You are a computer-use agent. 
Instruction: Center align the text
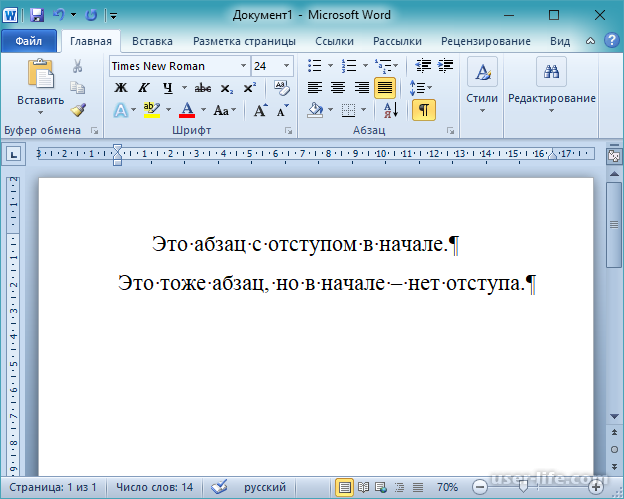click(338, 88)
